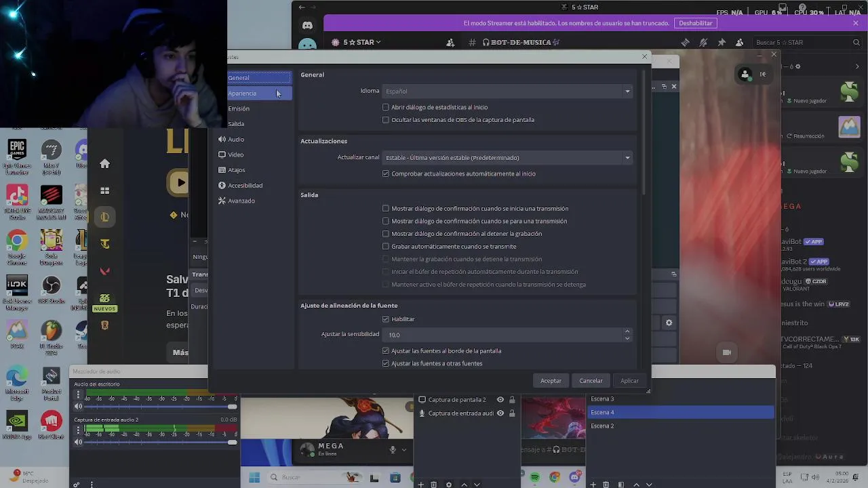868x488 pixels.
Task: Enable confirmation when starting a transmission
Action: pos(386,209)
